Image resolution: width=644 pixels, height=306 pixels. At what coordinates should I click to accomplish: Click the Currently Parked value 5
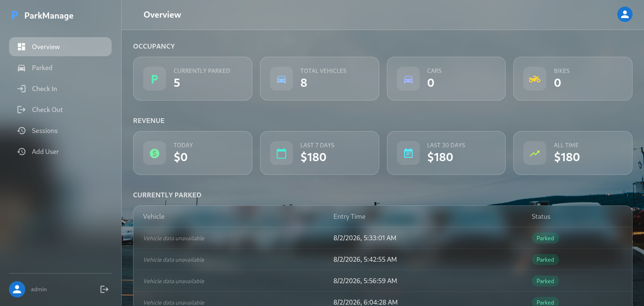pos(177,83)
